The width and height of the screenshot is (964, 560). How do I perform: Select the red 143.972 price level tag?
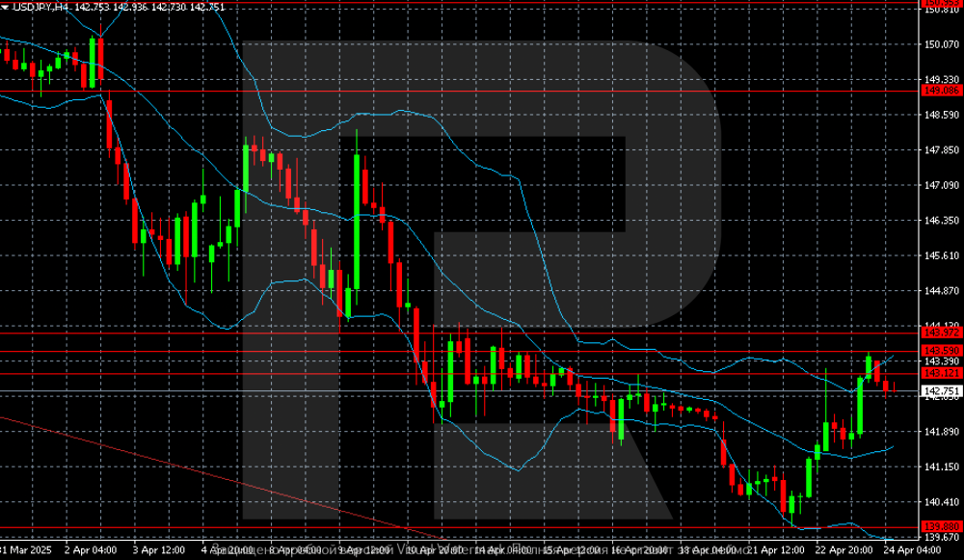[941, 332]
